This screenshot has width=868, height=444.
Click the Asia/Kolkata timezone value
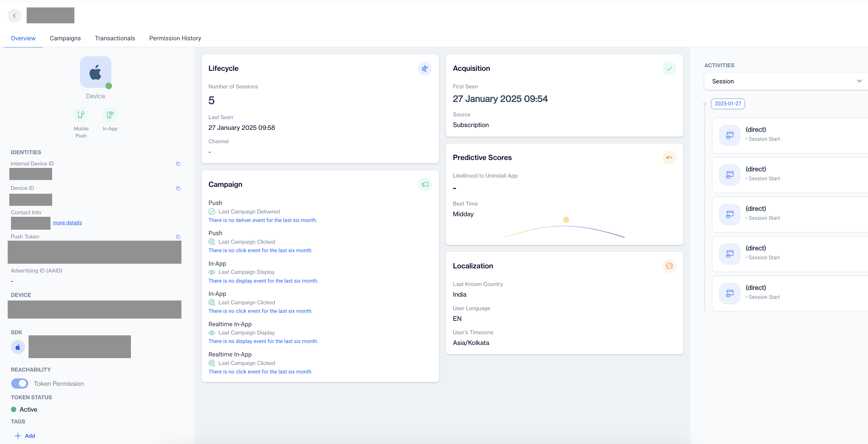[471, 342]
